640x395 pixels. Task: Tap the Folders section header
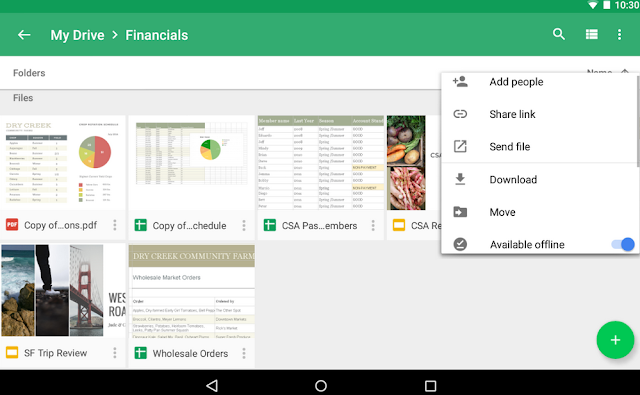(x=29, y=73)
